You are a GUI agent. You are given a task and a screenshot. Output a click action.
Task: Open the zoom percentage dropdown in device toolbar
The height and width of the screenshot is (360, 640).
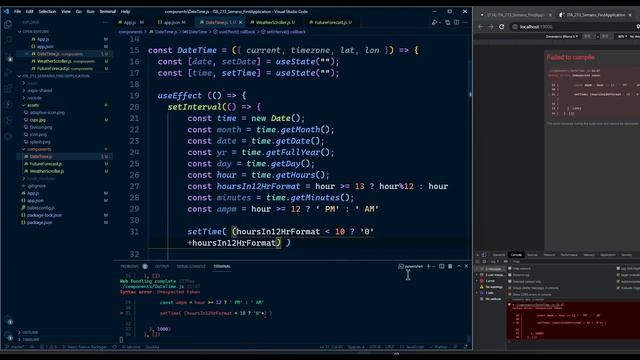[x=622, y=36]
